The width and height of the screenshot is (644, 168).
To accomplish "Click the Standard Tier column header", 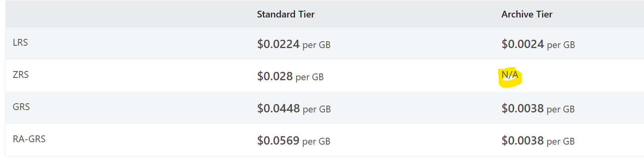I will (x=286, y=14).
